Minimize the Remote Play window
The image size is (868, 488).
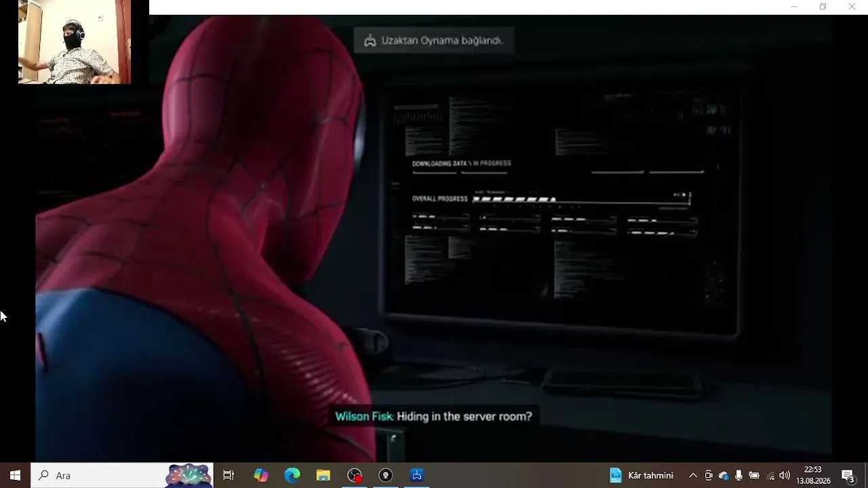[x=794, y=7]
